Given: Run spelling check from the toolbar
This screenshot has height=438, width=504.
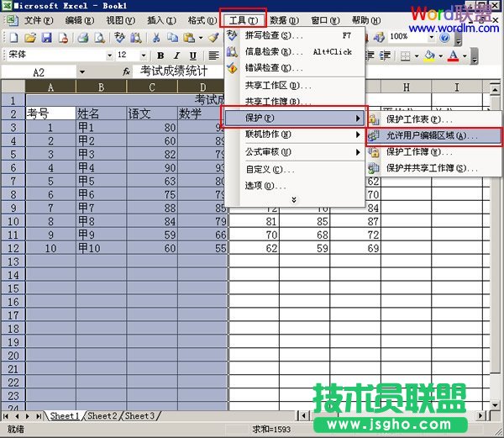Looking at the screenshot, I should [x=119, y=38].
